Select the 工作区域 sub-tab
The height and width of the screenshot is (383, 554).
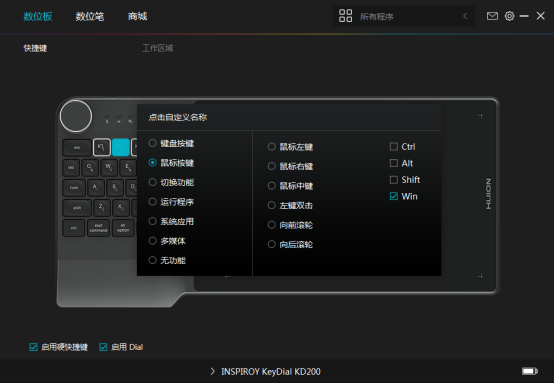158,48
